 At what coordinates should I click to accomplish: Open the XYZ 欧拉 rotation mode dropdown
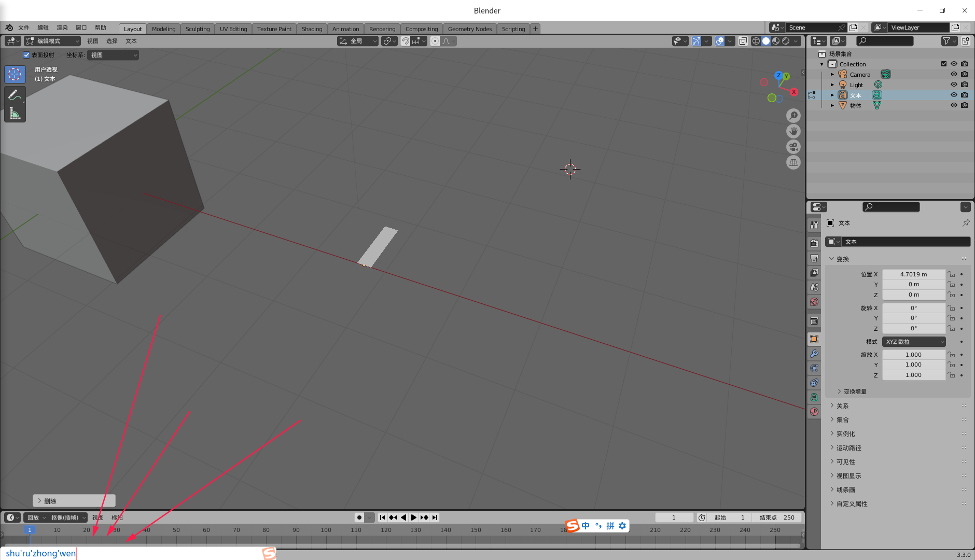point(913,341)
